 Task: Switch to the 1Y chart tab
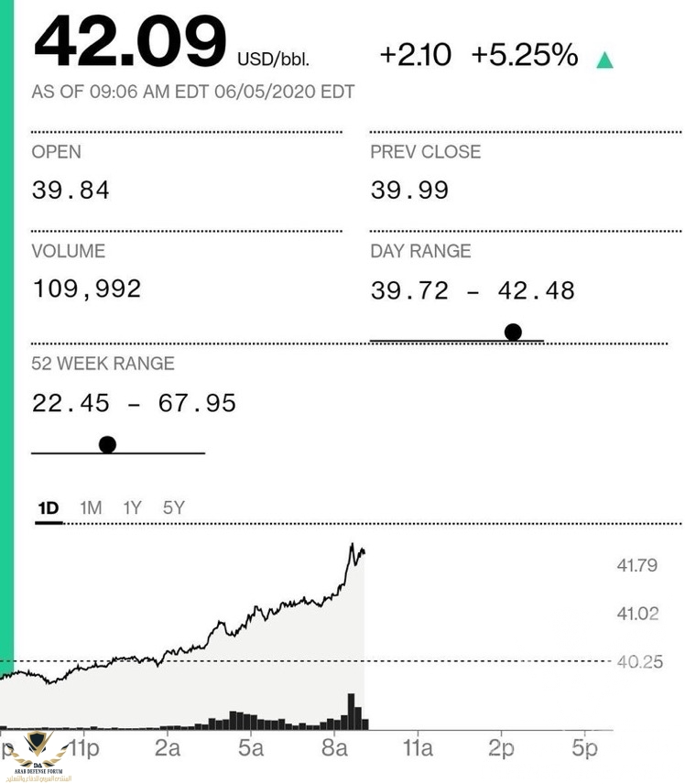pyautogui.click(x=133, y=506)
